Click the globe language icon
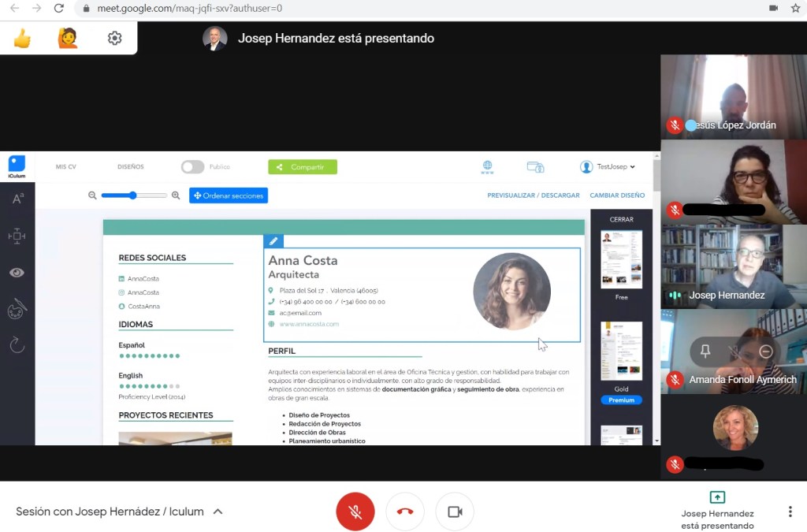This screenshot has height=532, width=807. (x=487, y=166)
